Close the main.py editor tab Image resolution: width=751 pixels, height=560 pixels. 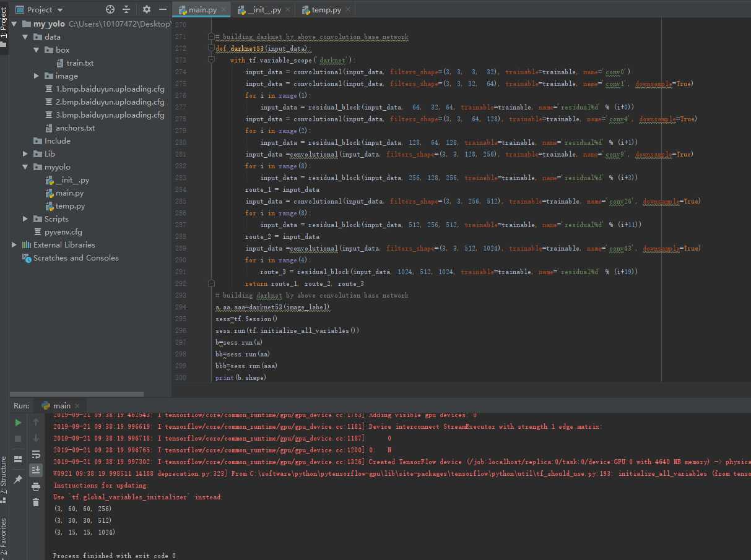coord(224,10)
